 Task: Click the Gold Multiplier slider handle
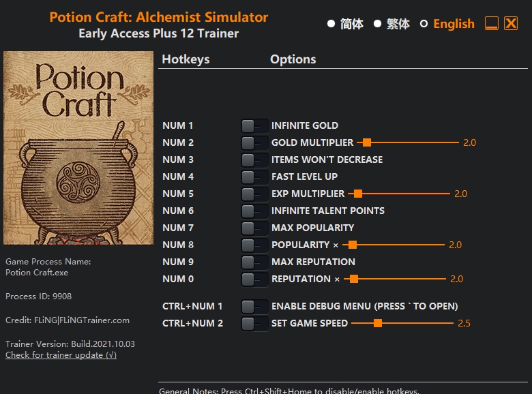(x=366, y=142)
